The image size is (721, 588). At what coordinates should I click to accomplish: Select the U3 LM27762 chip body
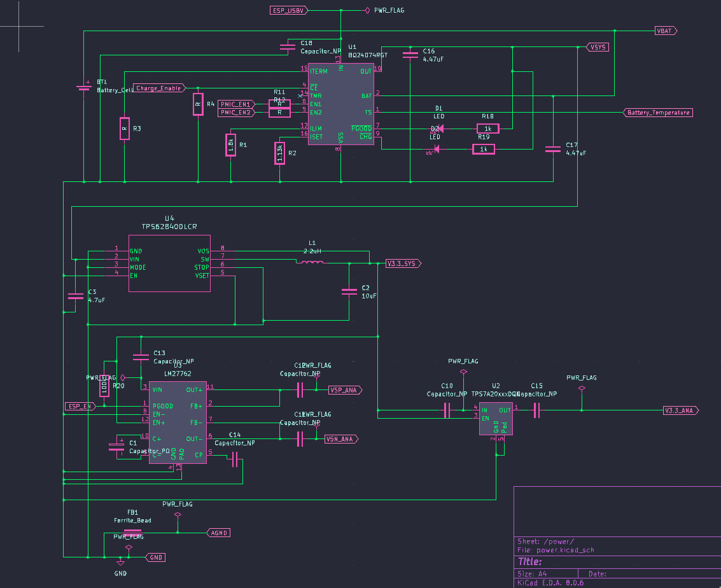[x=178, y=423]
